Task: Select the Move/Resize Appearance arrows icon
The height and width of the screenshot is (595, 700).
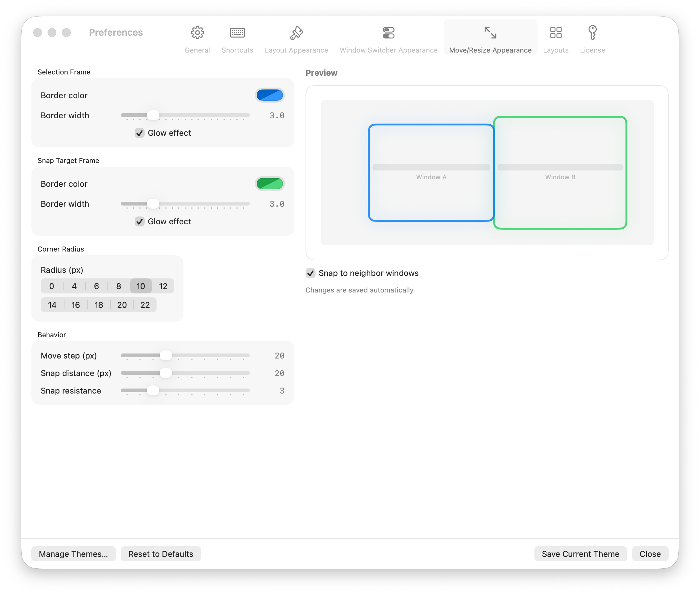Action: tap(490, 33)
